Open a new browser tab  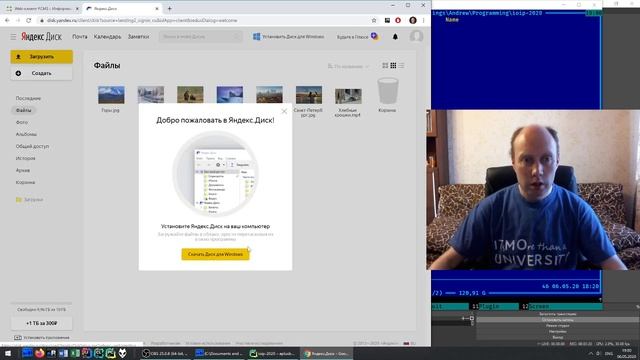pyautogui.click(x=169, y=8)
